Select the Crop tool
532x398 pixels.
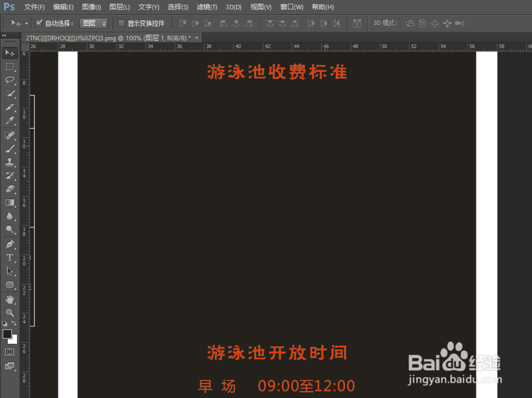pyautogui.click(x=10, y=107)
